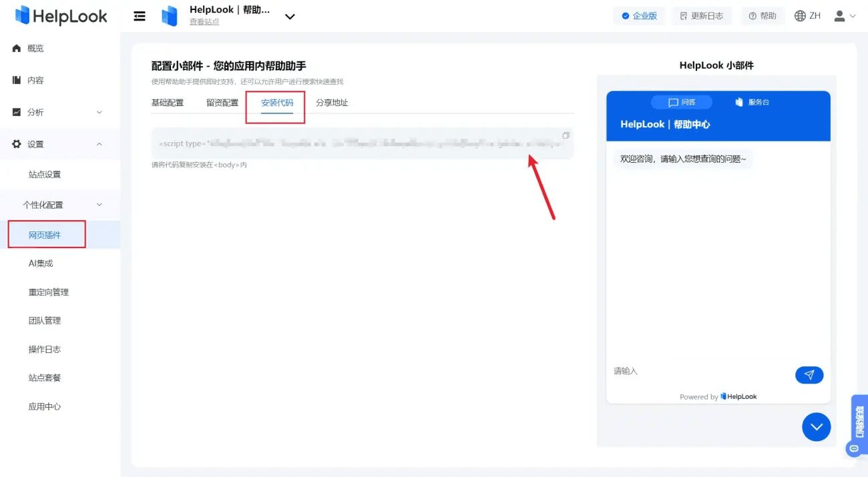Click the 查看站点 link
Screen dimensions: 868x477
click(204, 22)
